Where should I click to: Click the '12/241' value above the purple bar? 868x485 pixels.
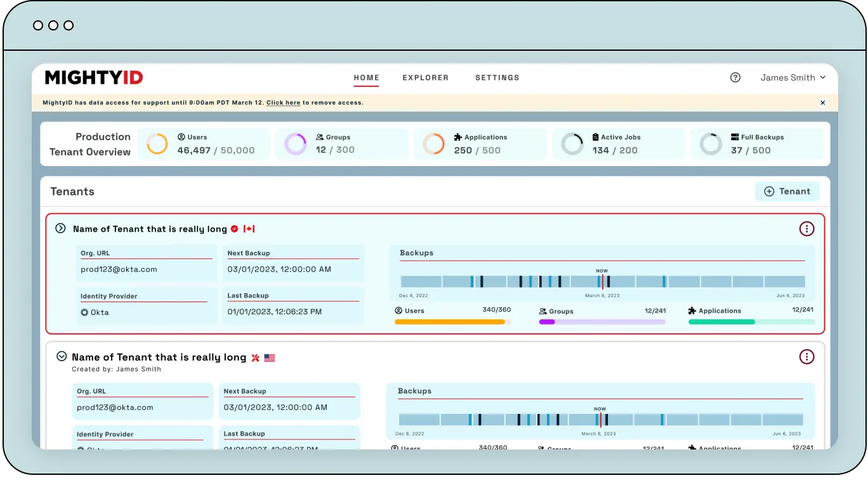[655, 310]
